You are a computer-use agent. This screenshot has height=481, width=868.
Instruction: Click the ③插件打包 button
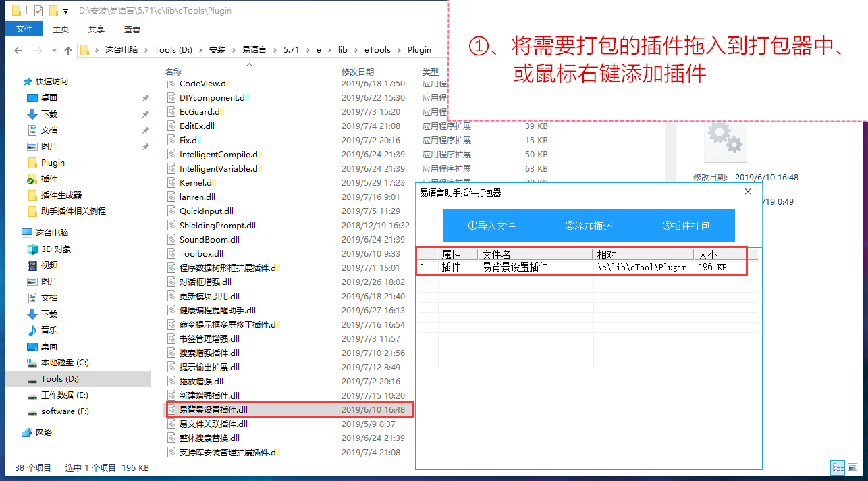pyautogui.click(x=686, y=226)
